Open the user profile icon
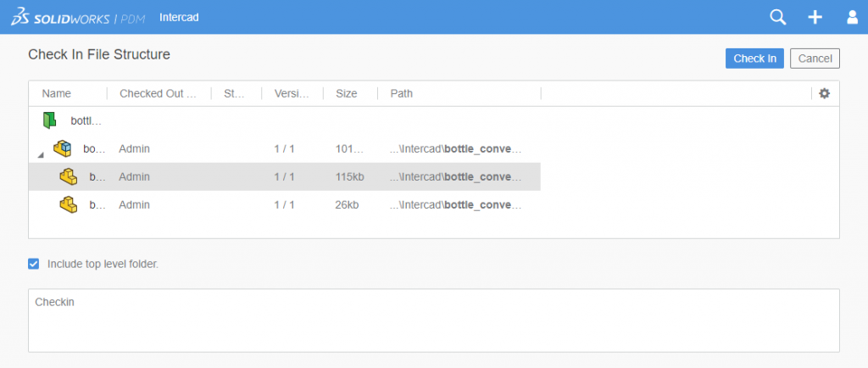The width and height of the screenshot is (868, 368). tap(852, 17)
